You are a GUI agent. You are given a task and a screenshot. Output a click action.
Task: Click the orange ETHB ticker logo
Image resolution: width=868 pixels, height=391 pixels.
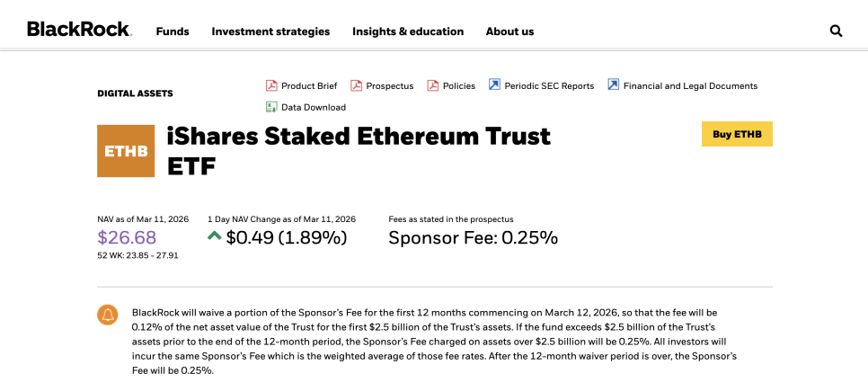[126, 151]
